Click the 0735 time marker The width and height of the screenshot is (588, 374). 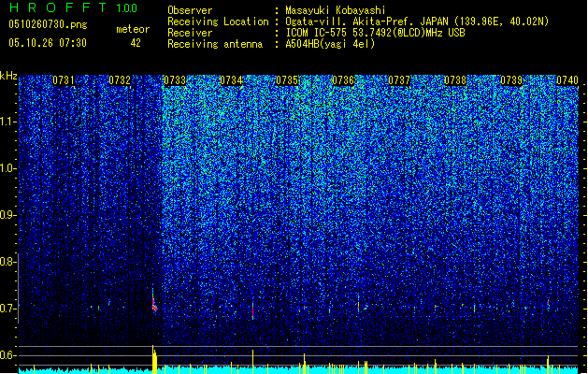[x=287, y=80]
